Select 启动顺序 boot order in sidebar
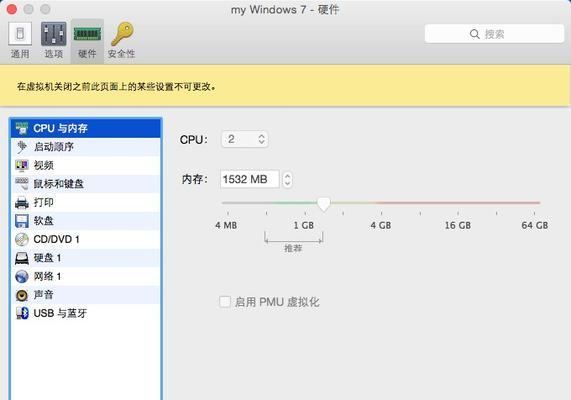571x400 pixels. (86, 147)
